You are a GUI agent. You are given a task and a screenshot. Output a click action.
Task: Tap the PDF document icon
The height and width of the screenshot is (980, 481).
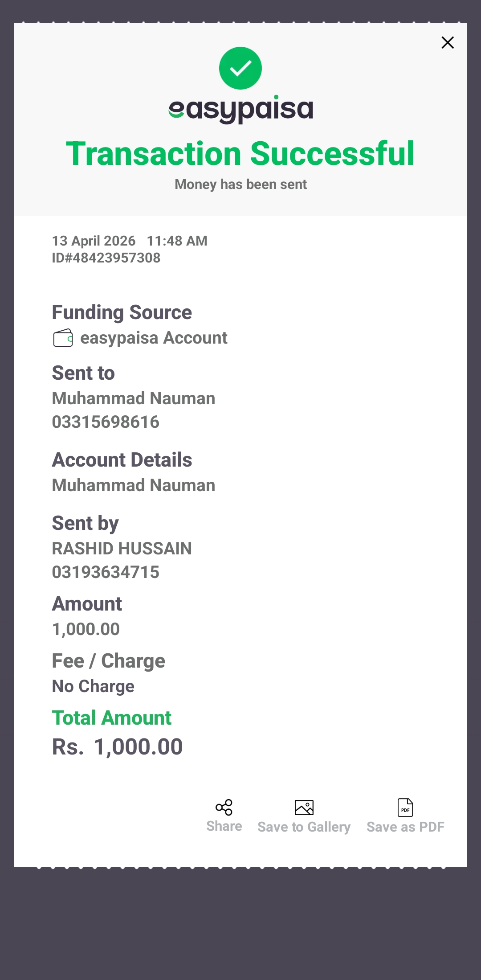[x=405, y=807]
